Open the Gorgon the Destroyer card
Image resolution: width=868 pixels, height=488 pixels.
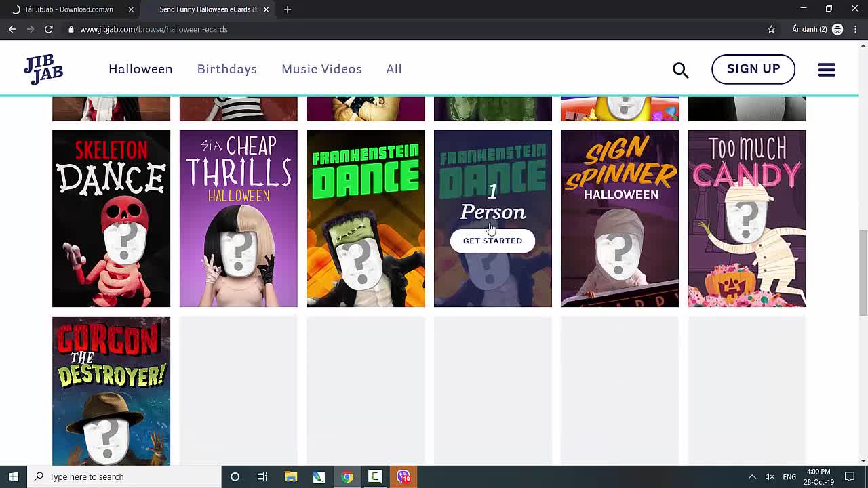pos(111,390)
